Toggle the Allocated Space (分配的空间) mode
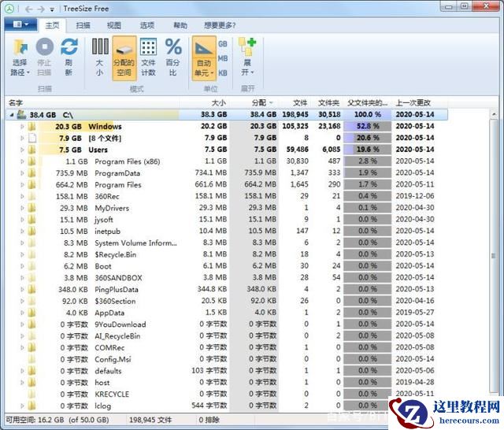The height and width of the screenshot is (430, 504). coord(124,58)
